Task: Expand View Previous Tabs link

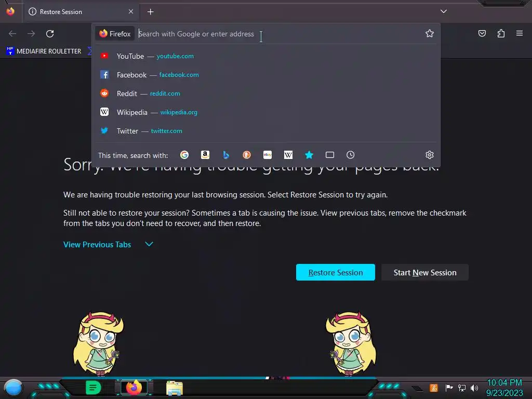Action: (x=97, y=245)
